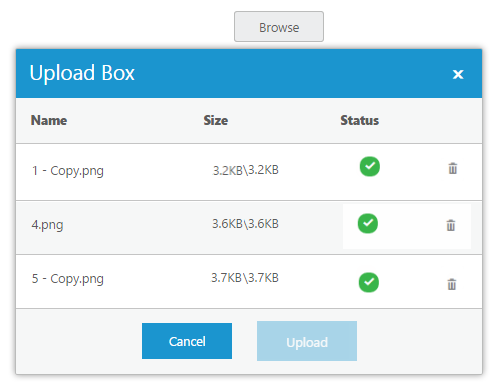Click the 3.6KB\3.6KB size value
This screenshot has width=494, height=383.
(x=245, y=224)
